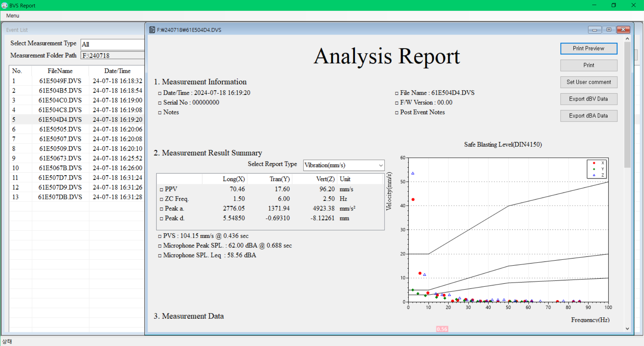Export dBV Data from the report

[x=589, y=99]
